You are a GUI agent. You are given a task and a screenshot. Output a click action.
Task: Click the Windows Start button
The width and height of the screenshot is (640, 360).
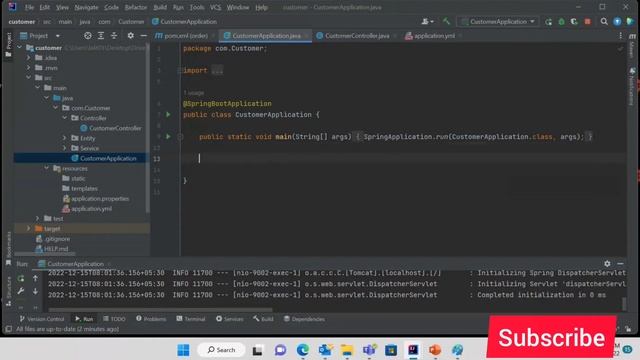(x=183, y=350)
